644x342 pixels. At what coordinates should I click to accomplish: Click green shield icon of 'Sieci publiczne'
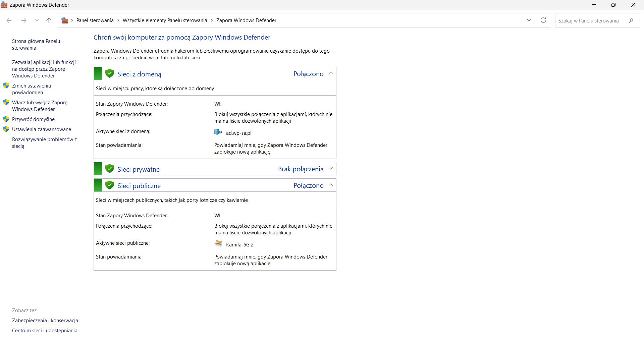[109, 185]
